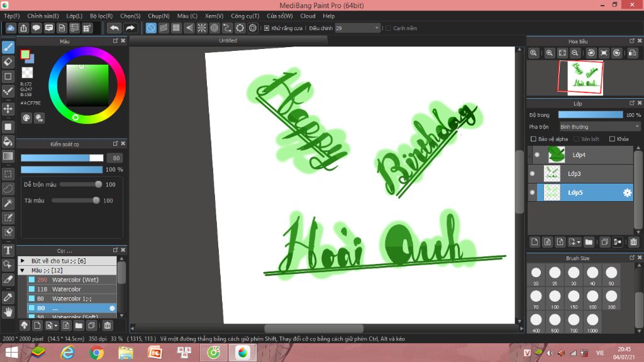This screenshot has width=644, height=362.
Task: Toggle Xén bớt clipping checkbox
Action: tap(576, 139)
